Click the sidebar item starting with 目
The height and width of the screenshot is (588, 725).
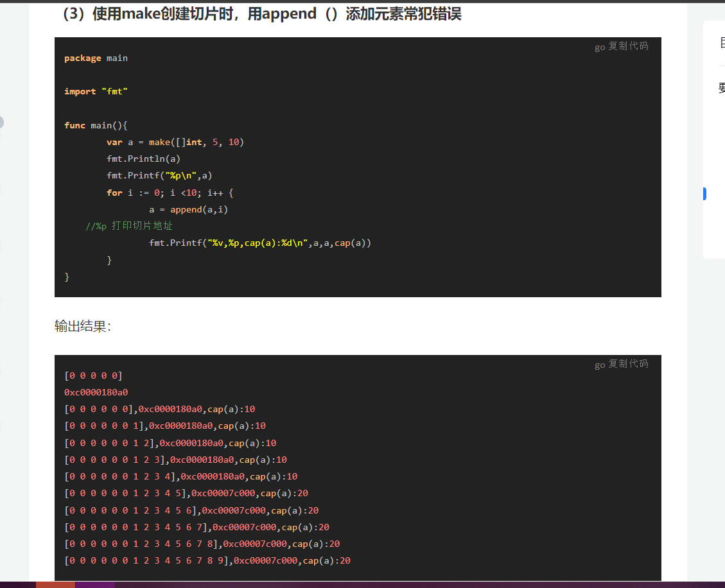[721, 42]
